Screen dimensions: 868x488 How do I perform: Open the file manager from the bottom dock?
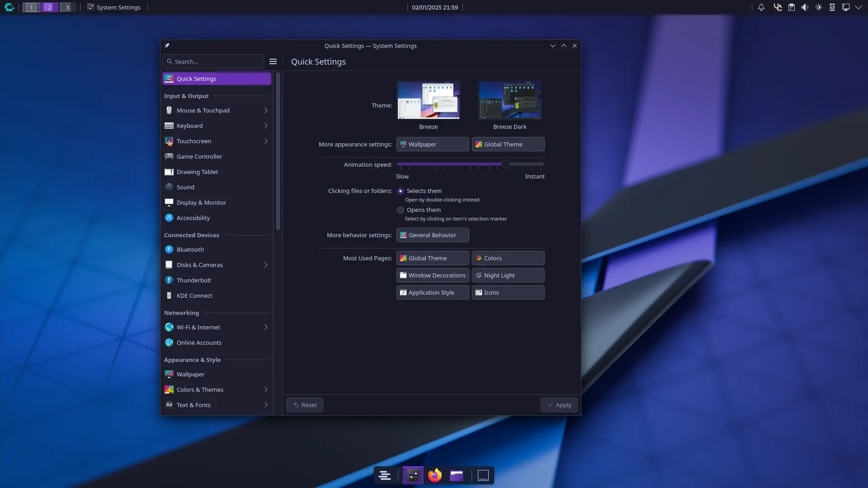[x=457, y=475]
